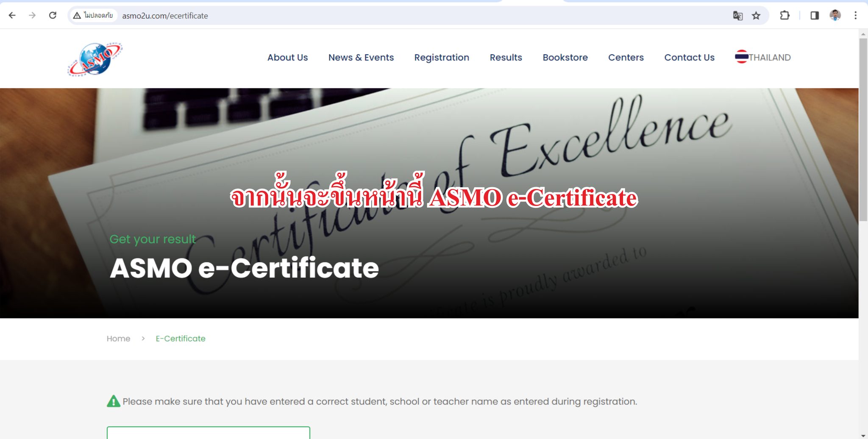
Task: Open the Chrome three-dot menu
Action: point(855,16)
